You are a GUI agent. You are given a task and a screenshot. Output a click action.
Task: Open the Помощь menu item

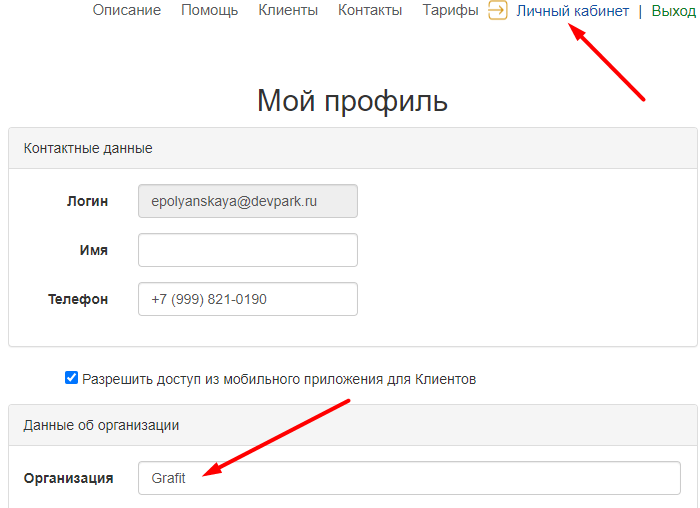209,10
